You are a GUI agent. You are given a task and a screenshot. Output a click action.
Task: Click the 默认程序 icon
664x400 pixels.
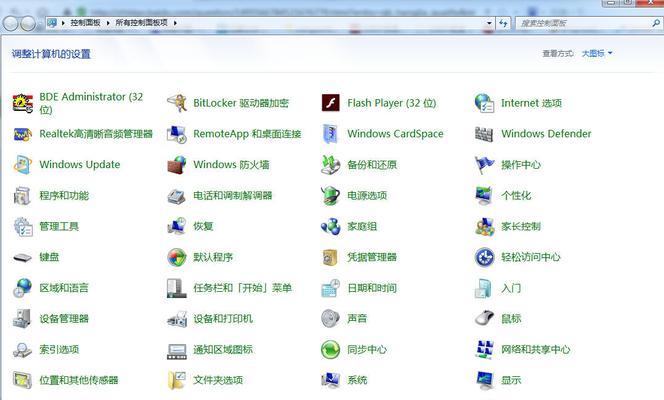coord(177,257)
